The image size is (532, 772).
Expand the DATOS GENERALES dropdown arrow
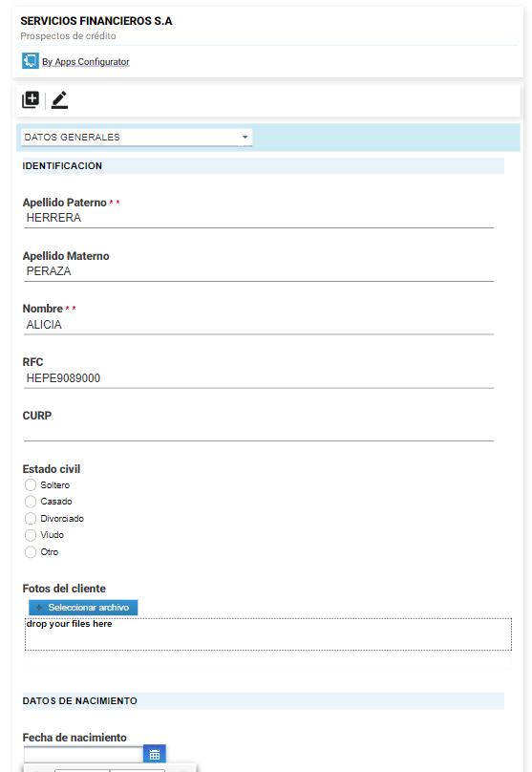tap(245, 138)
